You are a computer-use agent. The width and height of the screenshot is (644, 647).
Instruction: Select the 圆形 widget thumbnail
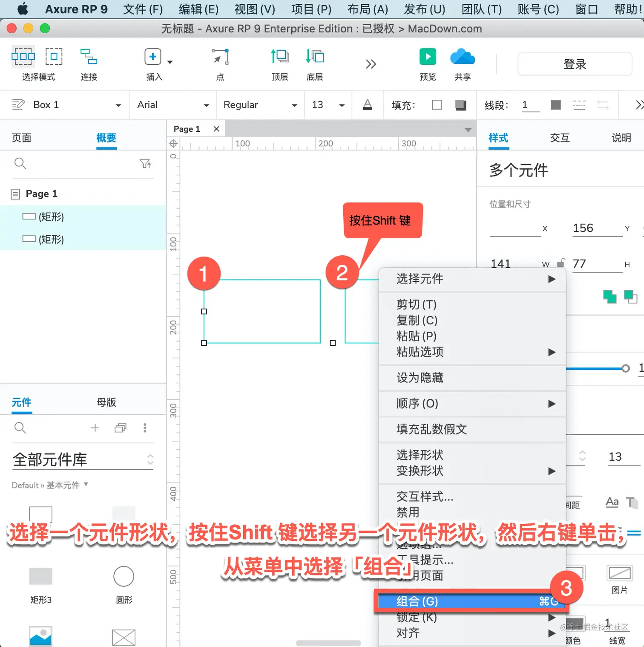124,576
